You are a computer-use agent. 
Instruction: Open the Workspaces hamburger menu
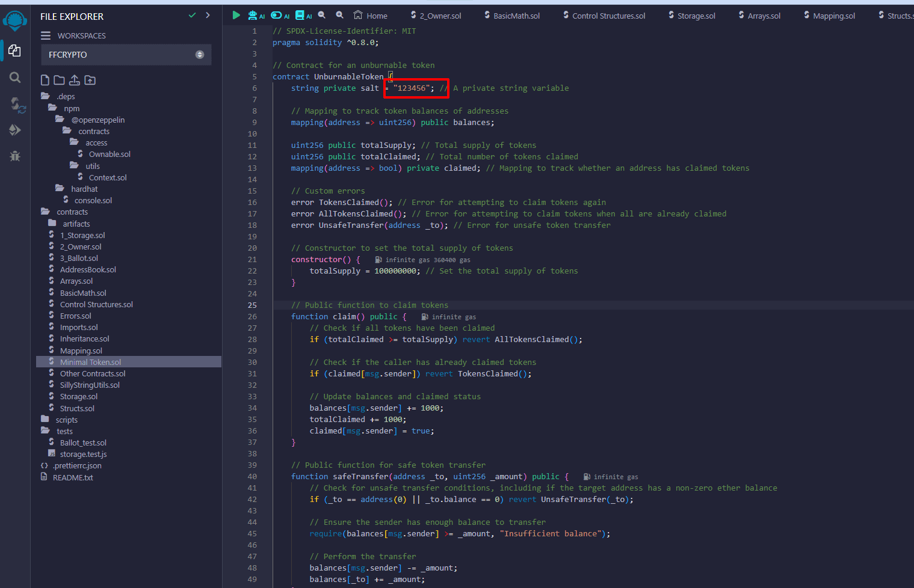pos(46,35)
